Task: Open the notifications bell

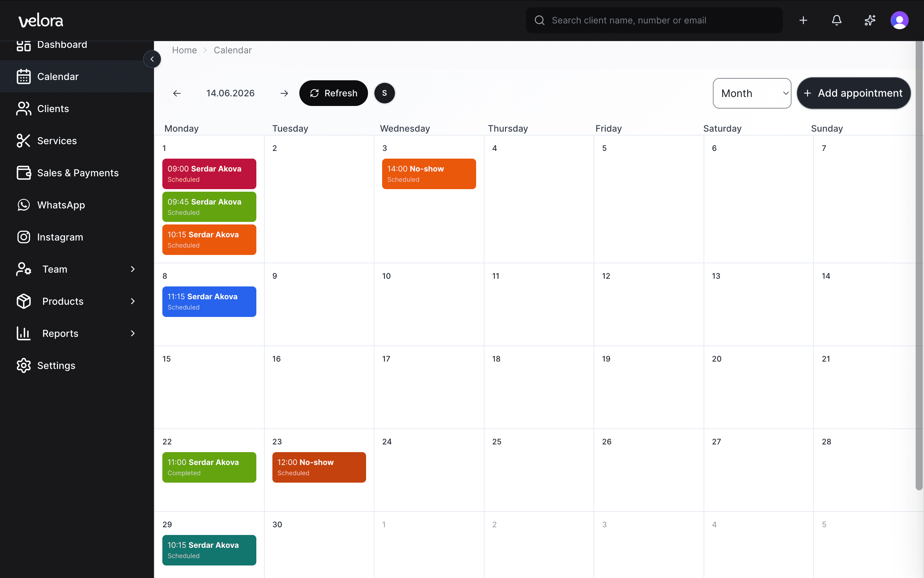Action: click(x=836, y=20)
